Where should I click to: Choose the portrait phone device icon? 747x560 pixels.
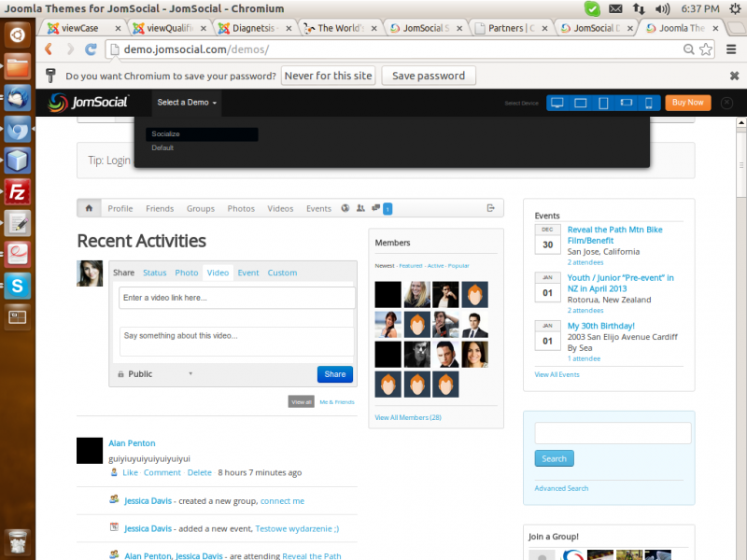(648, 103)
